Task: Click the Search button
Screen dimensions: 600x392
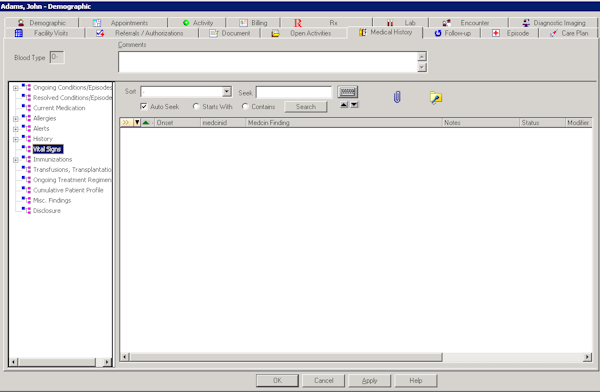Action: (306, 107)
